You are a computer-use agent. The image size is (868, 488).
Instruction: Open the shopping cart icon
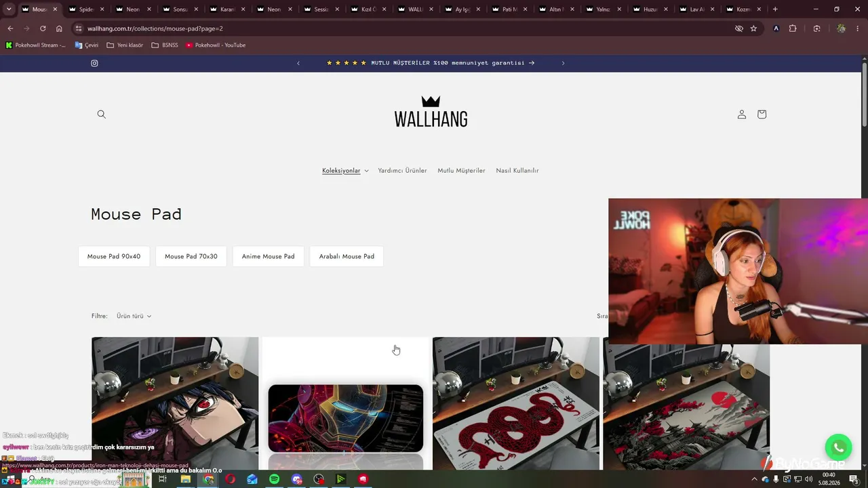(x=762, y=115)
